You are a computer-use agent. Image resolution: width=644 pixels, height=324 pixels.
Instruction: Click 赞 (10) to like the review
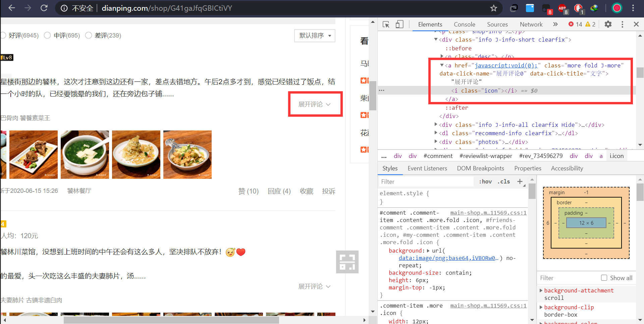(x=248, y=191)
